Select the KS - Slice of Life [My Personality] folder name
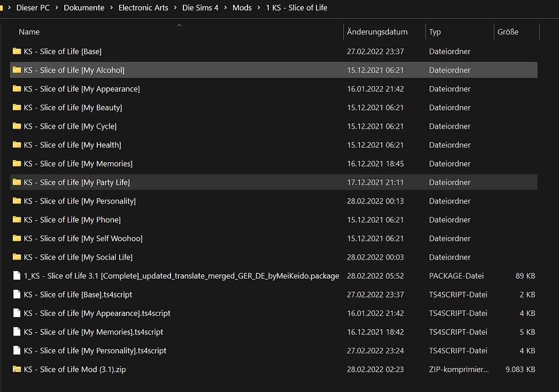The height and width of the screenshot is (392, 559). [80, 201]
